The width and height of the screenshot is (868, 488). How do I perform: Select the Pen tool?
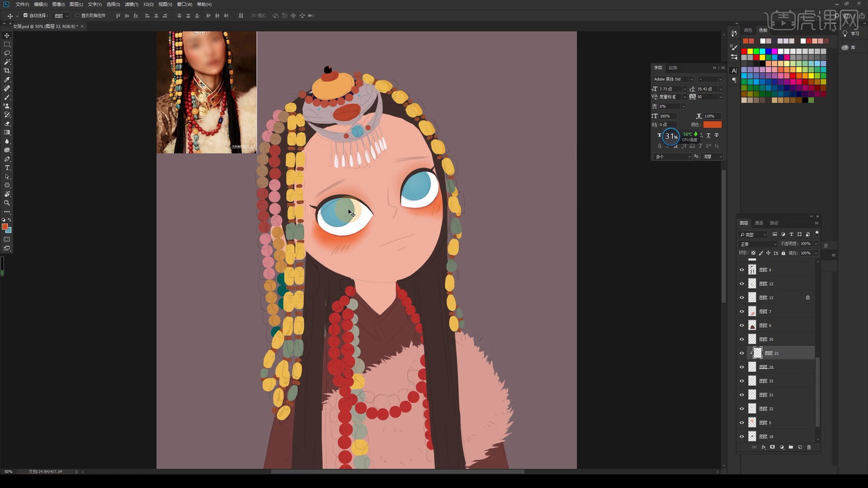[7, 159]
